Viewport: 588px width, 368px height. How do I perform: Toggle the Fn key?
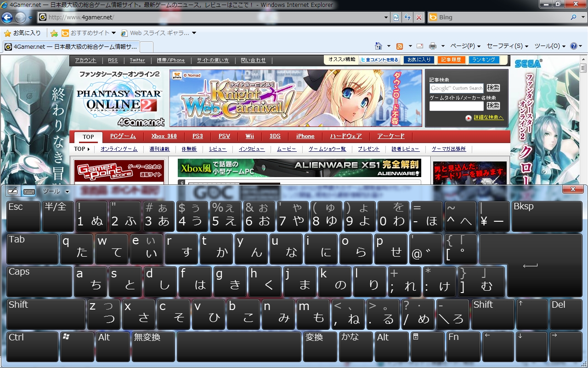point(463,346)
